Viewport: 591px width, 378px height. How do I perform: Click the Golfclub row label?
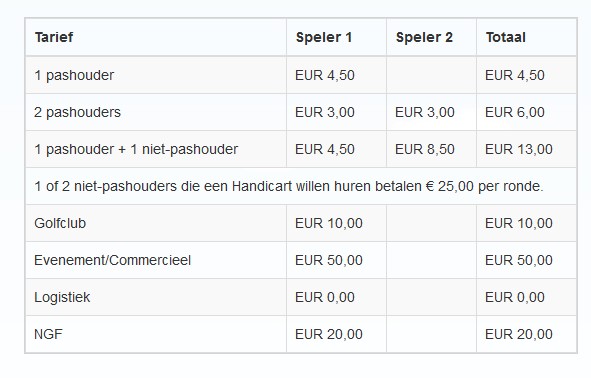point(60,223)
